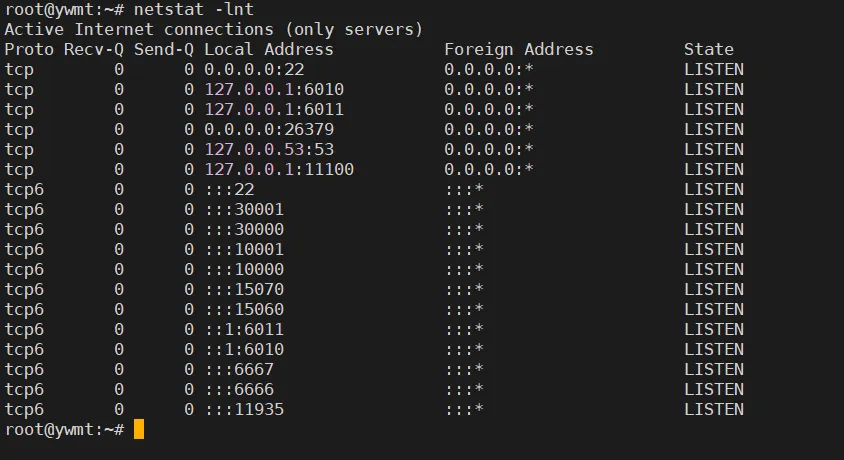Select the 0.0.0.0:22 local address

(x=254, y=69)
